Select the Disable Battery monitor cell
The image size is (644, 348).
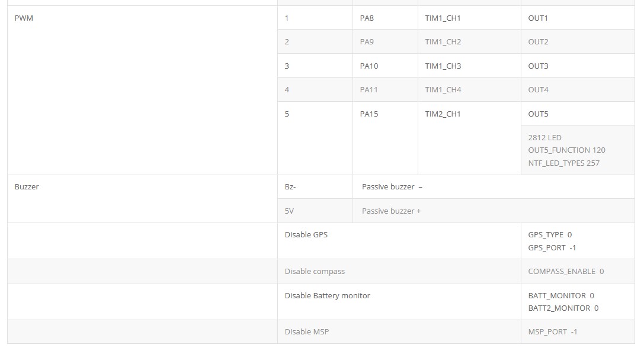399,302
